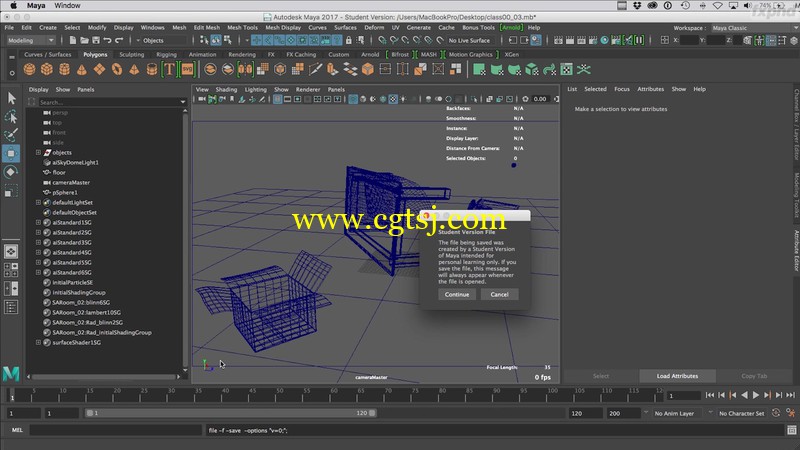This screenshot has width=800, height=450.
Task: Click the playback range slider bar
Action: click(x=231, y=413)
